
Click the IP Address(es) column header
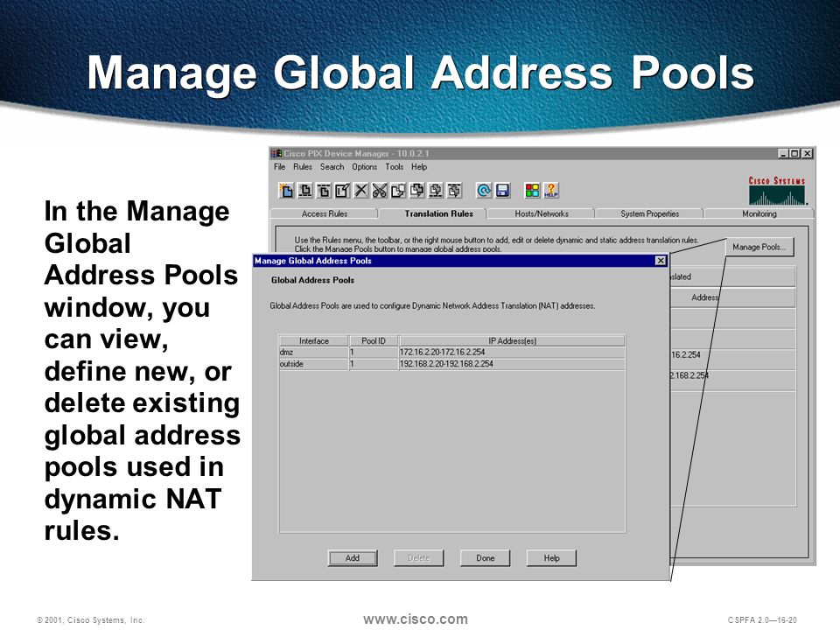pos(512,340)
